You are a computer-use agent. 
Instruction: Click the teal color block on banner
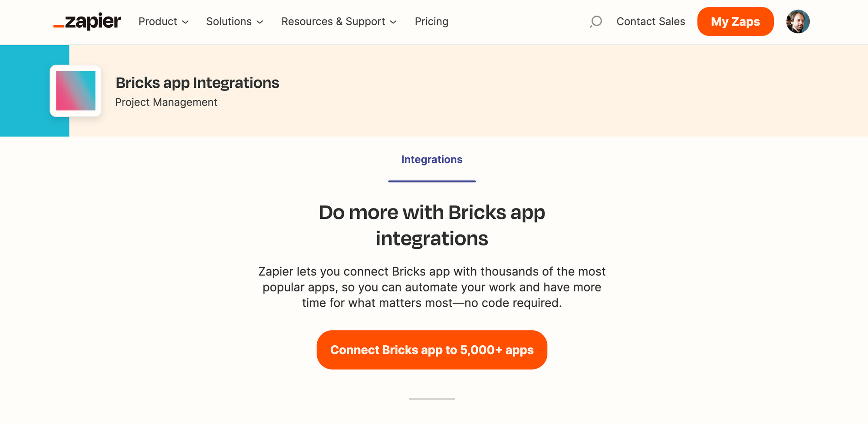(26, 91)
